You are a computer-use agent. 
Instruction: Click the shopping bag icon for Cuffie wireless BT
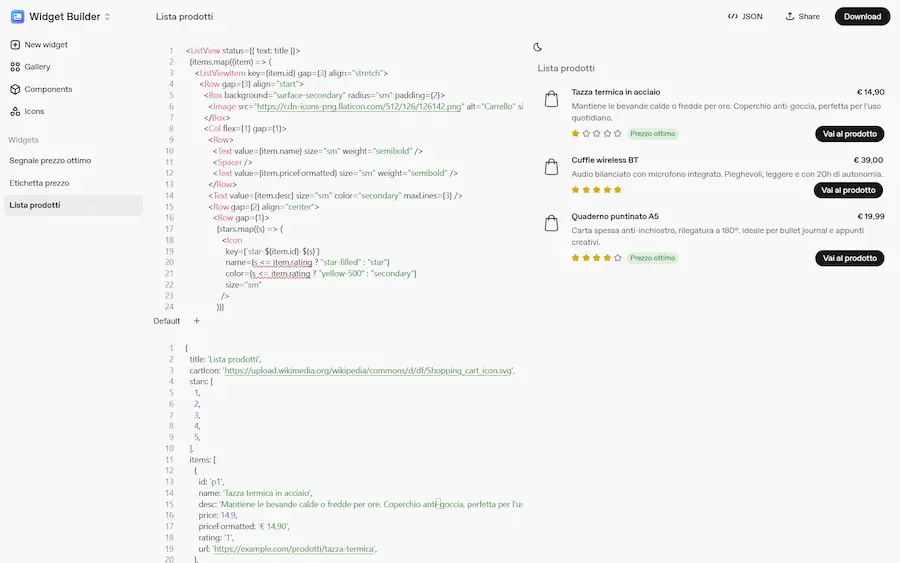[x=551, y=168]
